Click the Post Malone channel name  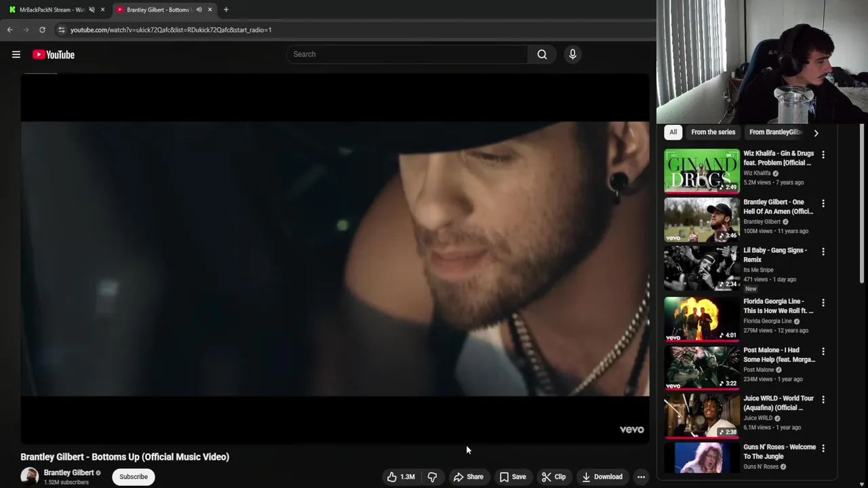pyautogui.click(x=758, y=369)
